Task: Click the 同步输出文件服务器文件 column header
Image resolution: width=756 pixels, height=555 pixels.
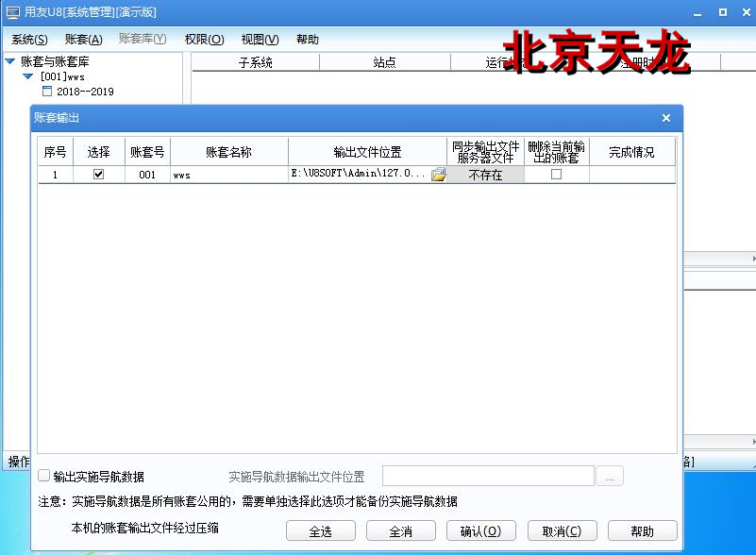Action: [x=485, y=152]
